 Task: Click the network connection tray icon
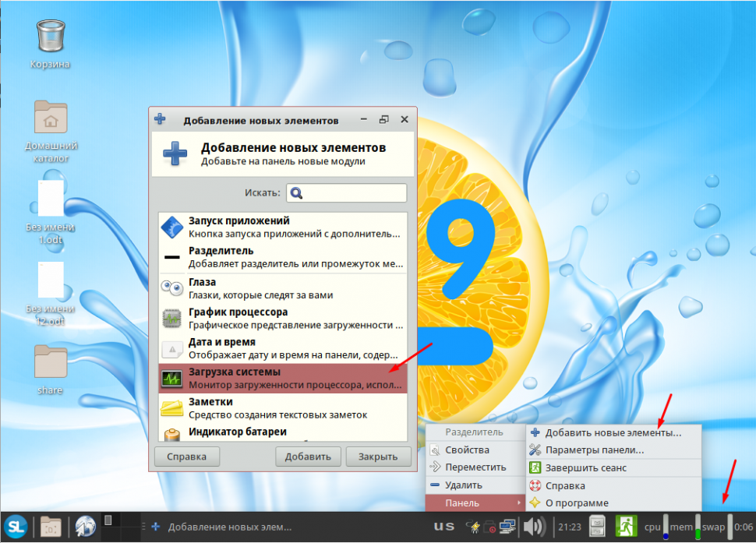pyautogui.click(x=507, y=527)
